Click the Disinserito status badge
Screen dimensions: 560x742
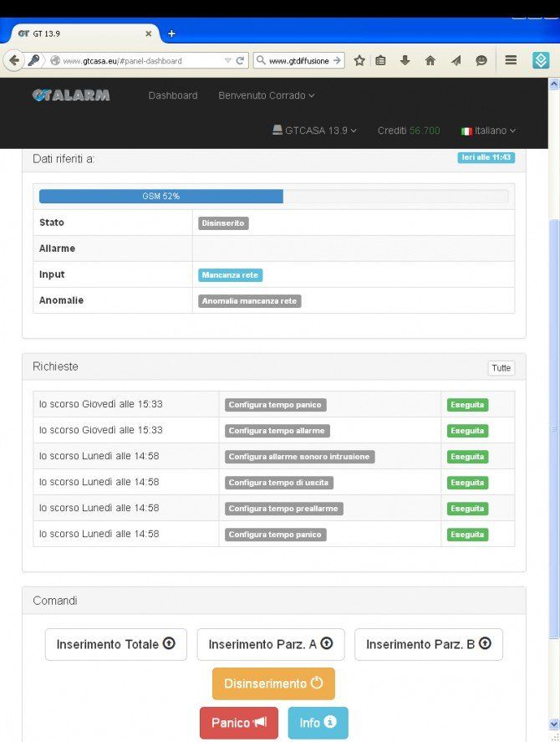tap(223, 223)
